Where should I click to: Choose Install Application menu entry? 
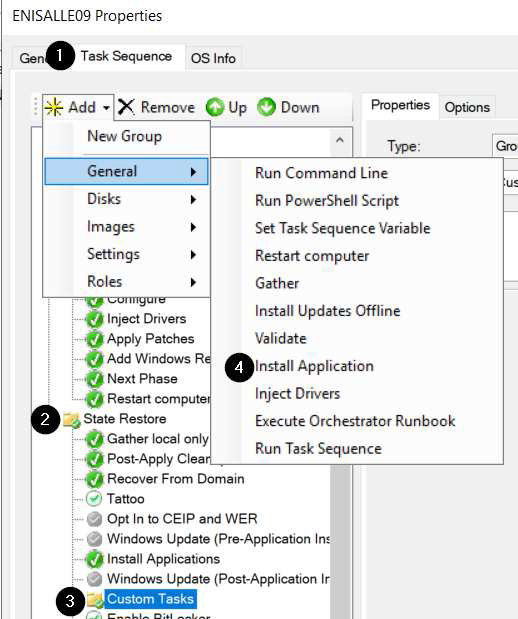pos(357,366)
